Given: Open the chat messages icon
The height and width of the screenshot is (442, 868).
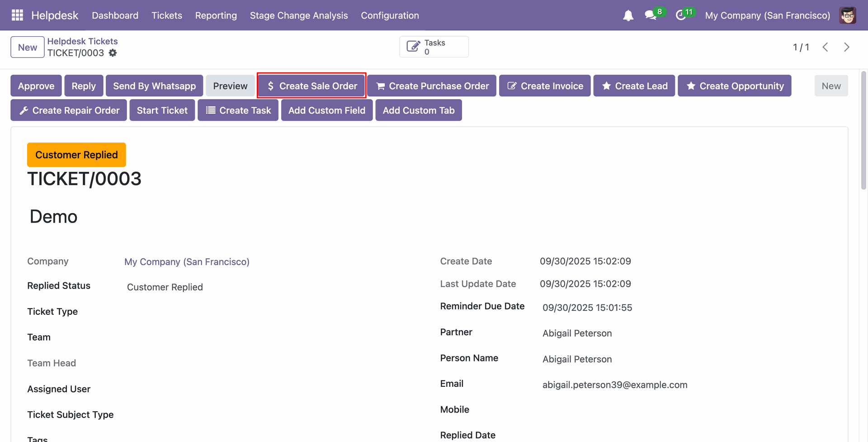Looking at the screenshot, I should click(651, 16).
